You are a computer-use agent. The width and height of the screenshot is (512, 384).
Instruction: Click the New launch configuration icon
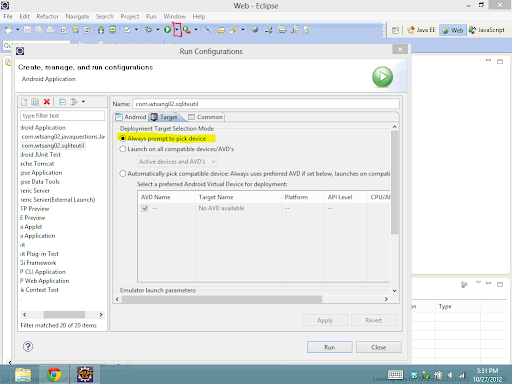24,102
